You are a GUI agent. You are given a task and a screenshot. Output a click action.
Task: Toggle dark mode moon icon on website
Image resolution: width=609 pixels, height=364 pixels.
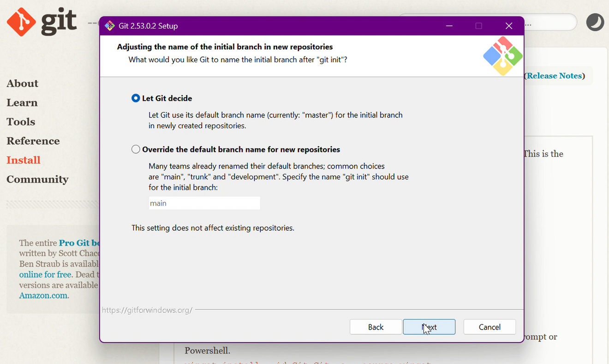tap(595, 22)
